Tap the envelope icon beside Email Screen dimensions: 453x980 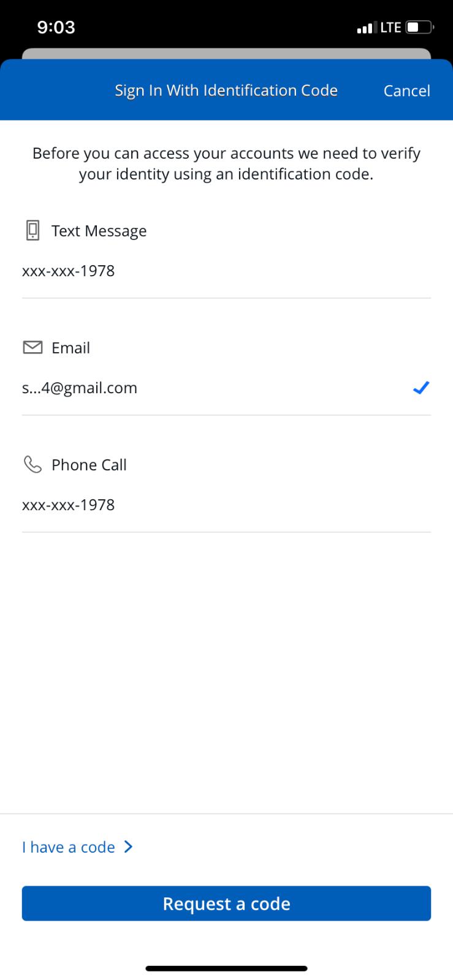pos(32,347)
